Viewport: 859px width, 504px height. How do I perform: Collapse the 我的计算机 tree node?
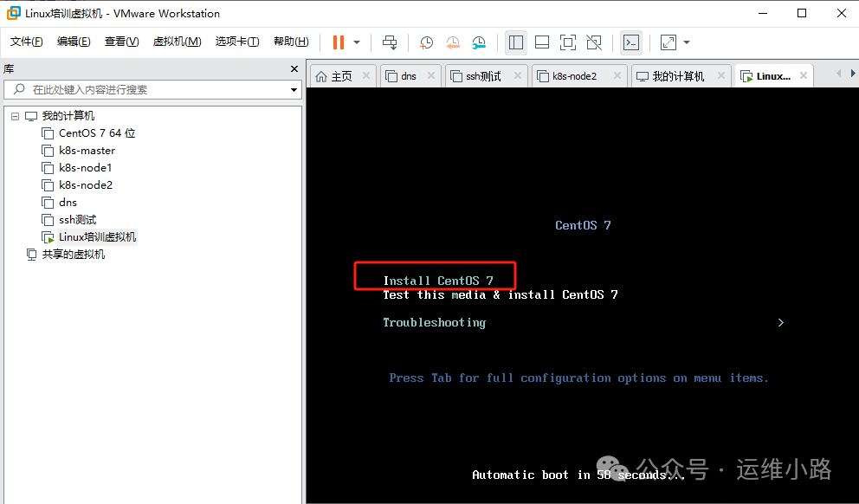tap(15, 116)
